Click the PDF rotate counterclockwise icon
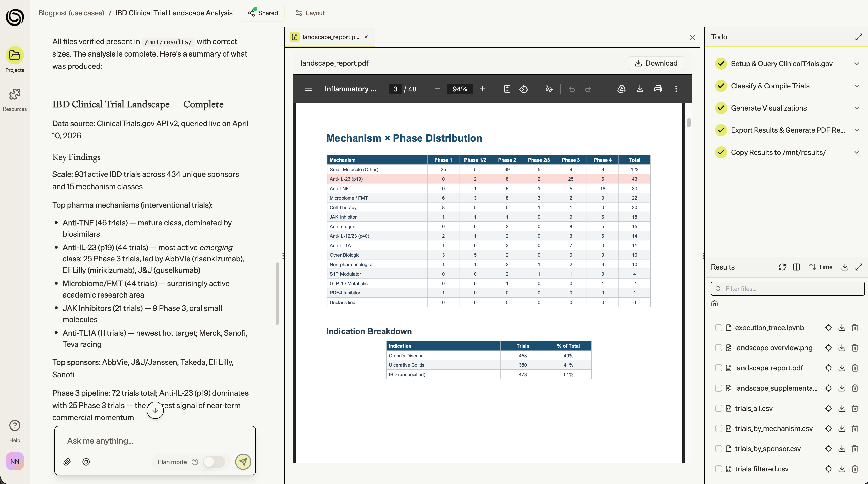Image resolution: width=868 pixels, height=484 pixels. coord(523,89)
